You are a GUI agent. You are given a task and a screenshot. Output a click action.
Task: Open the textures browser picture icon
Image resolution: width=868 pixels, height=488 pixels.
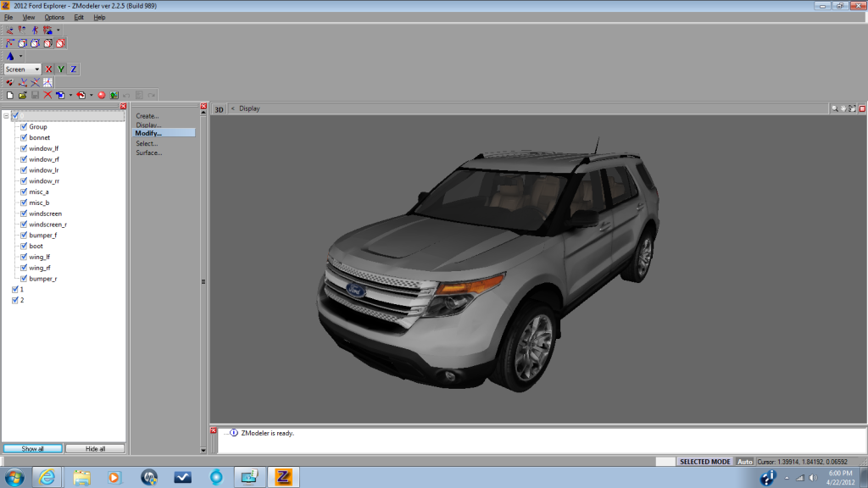pyautogui.click(x=114, y=95)
